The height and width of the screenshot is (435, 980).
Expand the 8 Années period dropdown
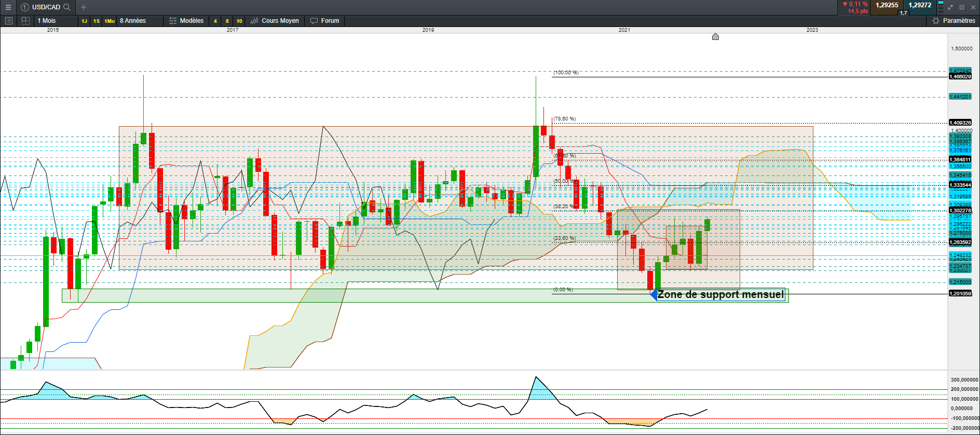133,21
